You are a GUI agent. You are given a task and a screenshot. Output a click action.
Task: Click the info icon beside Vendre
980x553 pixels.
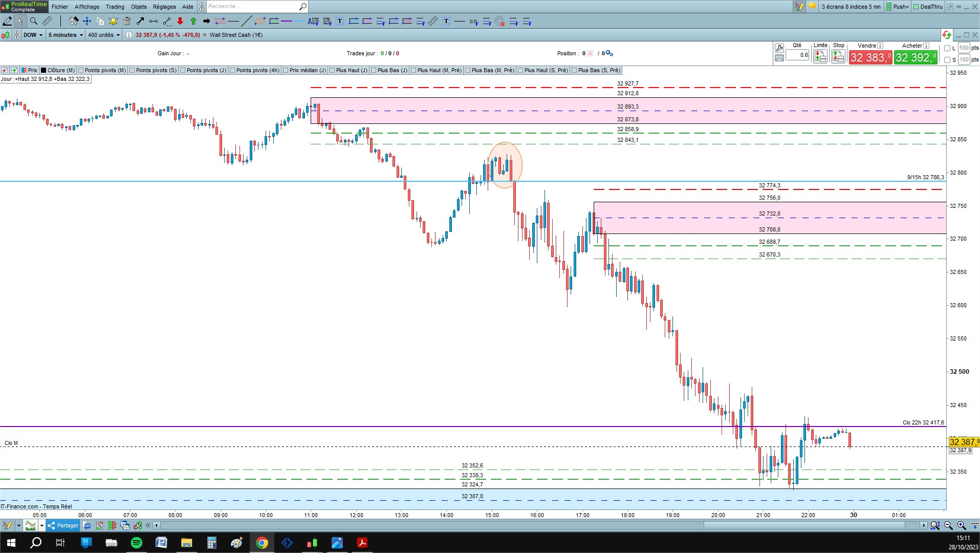point(880,46)
